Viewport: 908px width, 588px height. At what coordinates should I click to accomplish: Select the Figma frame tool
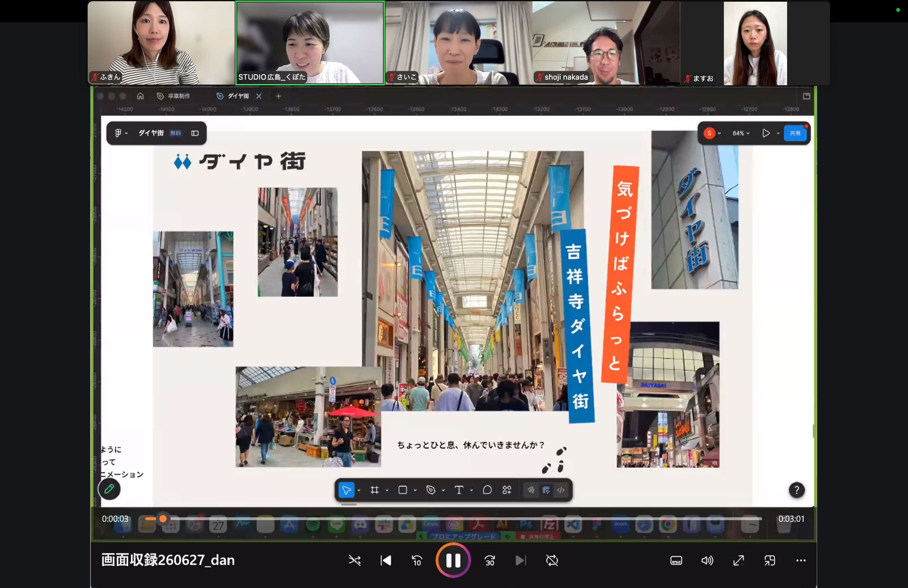tap(375, 490)
